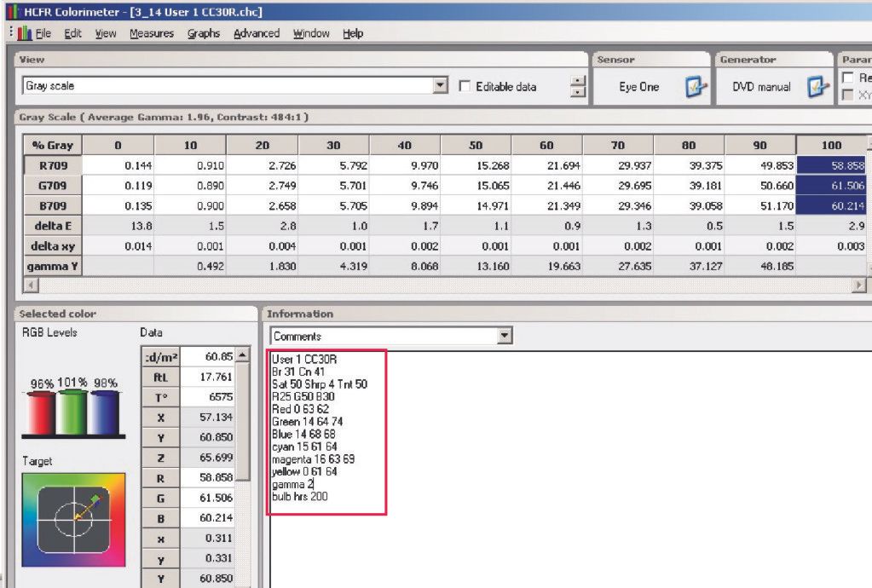Click the comment line 'bulb hrs 200'

coord(300,496)
